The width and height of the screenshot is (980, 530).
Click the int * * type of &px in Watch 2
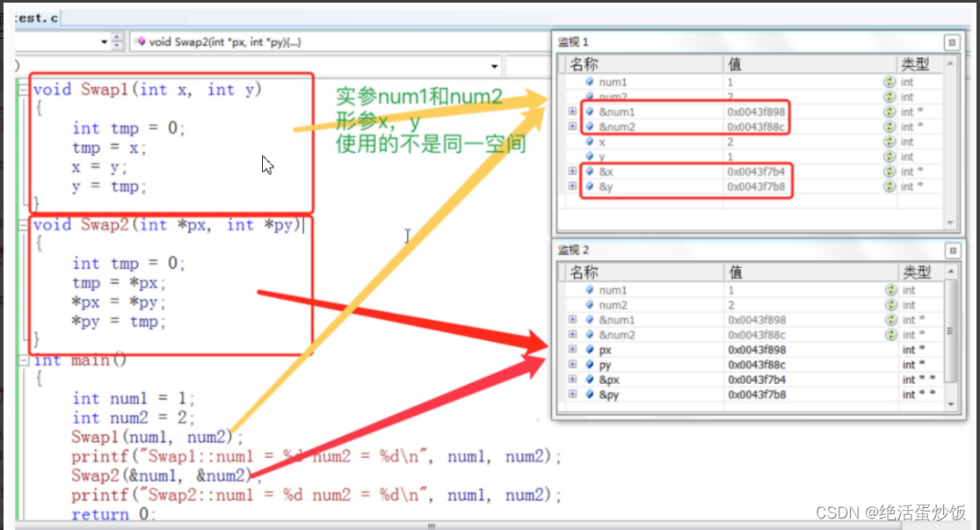click(x=918, y=380)
